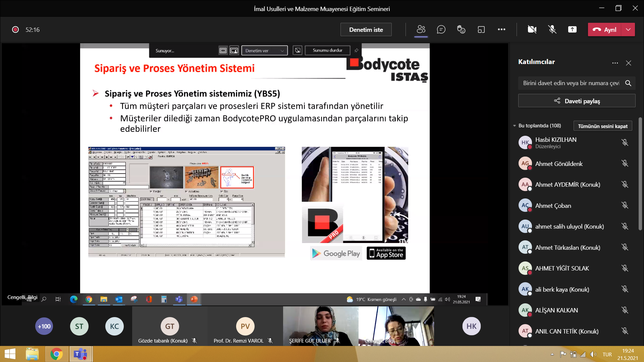Click search icon in invite field

(x=628, y=83)
